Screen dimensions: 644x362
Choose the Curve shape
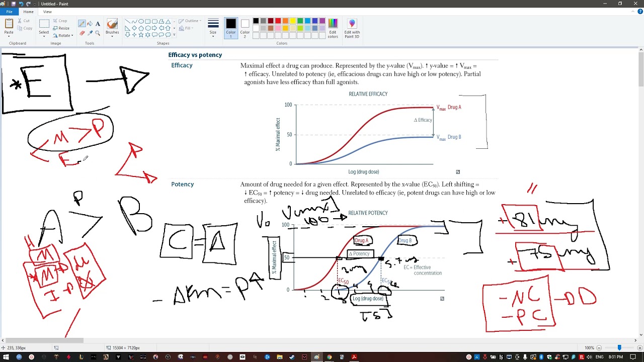click(x=134, y=21)
